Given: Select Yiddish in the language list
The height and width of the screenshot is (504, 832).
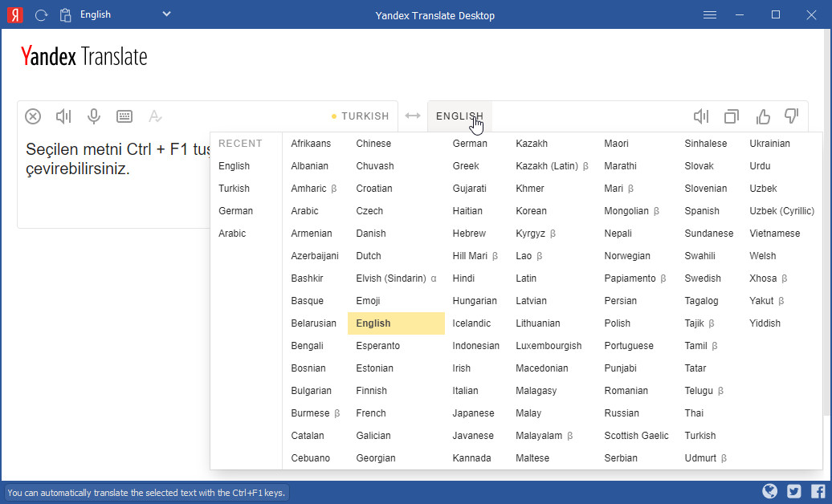Looking at the screenshot, I should click(765, 323).
